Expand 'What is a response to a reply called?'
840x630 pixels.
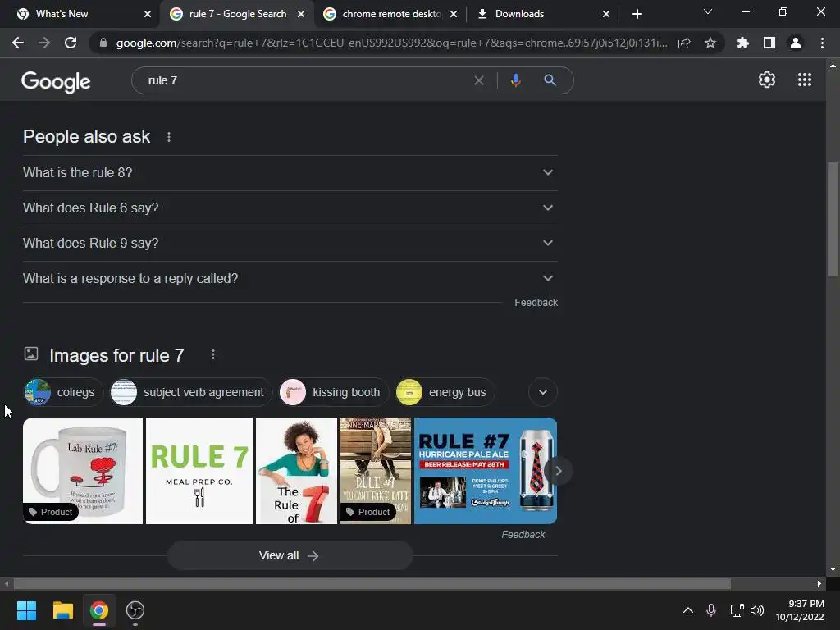click(x=290, y=279)
